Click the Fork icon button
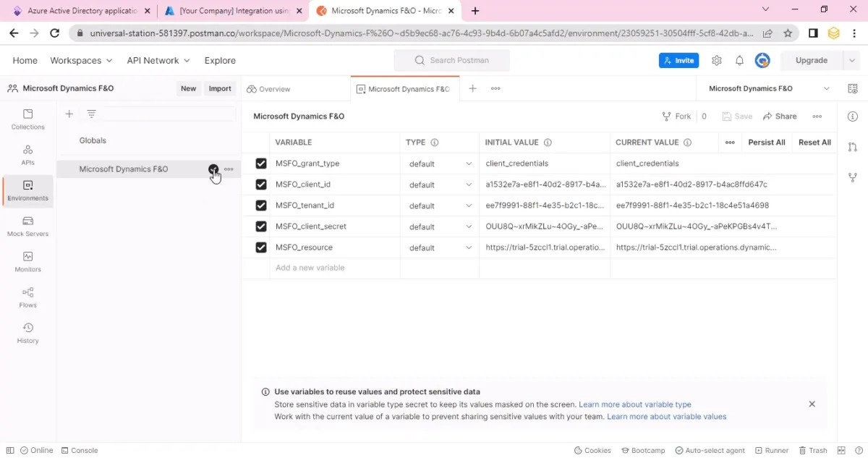Screen dimensions: 868x458 pyautogui.click(x=676, y=116)
